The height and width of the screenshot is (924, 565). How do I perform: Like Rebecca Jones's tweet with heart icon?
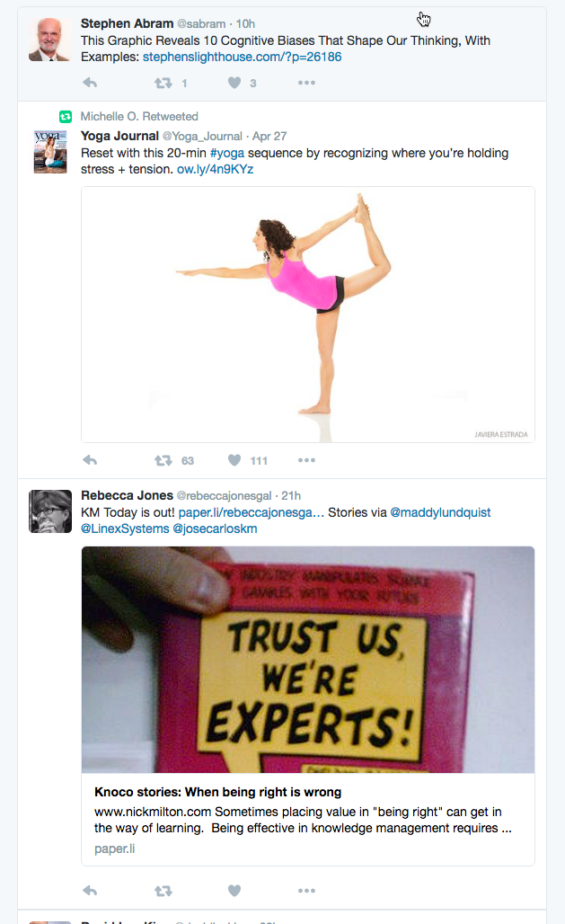[234, 891]
